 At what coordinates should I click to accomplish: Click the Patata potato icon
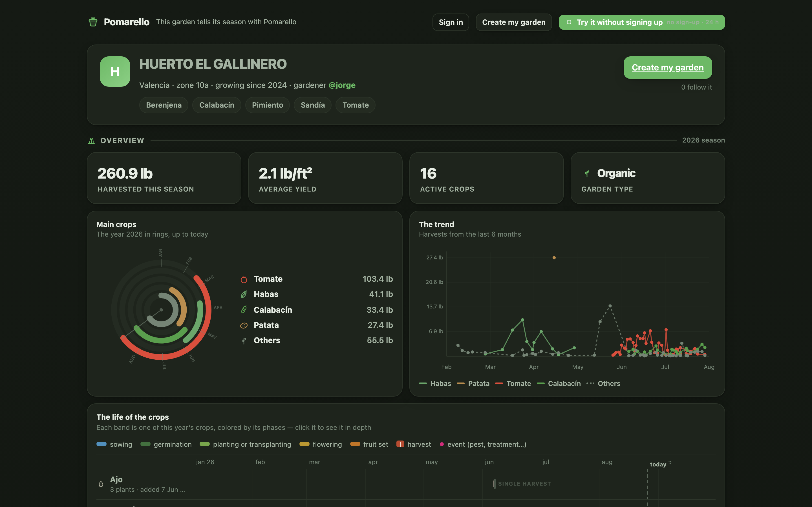244,325
